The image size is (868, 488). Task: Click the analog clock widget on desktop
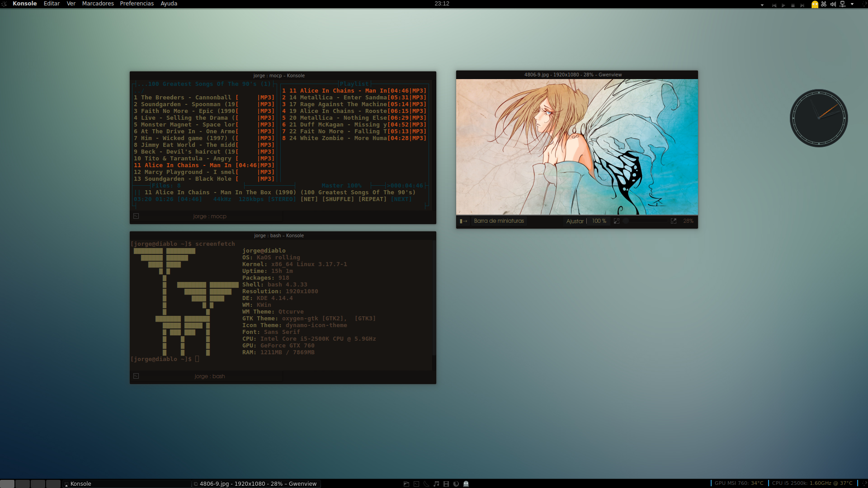click(819, 118)
